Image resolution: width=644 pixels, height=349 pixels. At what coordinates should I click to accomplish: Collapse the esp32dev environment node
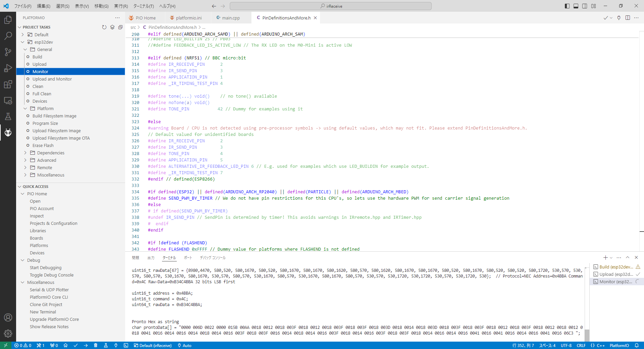pos(23,42)
